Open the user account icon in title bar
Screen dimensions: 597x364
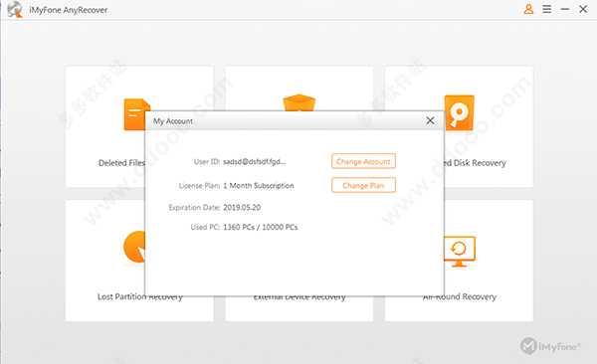point(528,9)
